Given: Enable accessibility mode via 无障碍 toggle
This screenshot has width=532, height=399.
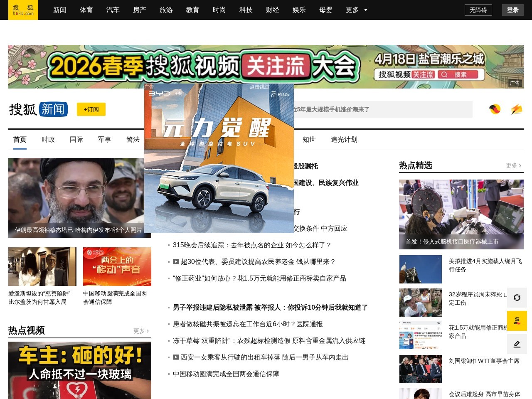Looking at the screenshot, I should [x=478, y=10].
